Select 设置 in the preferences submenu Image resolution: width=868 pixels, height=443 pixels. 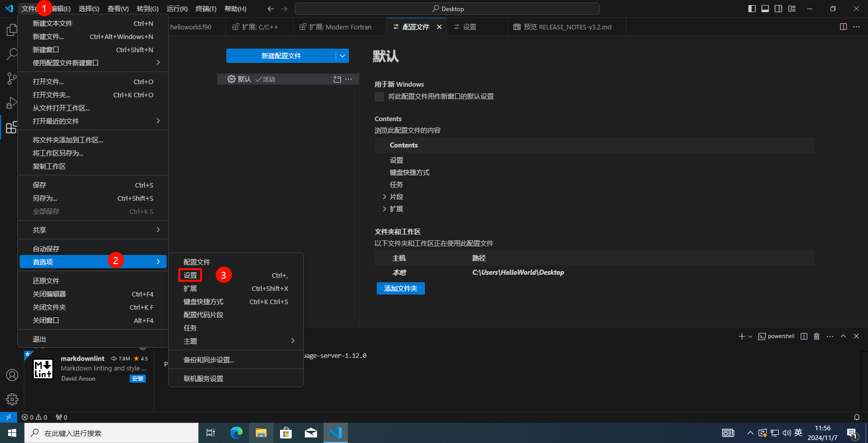tap(190, 275)
